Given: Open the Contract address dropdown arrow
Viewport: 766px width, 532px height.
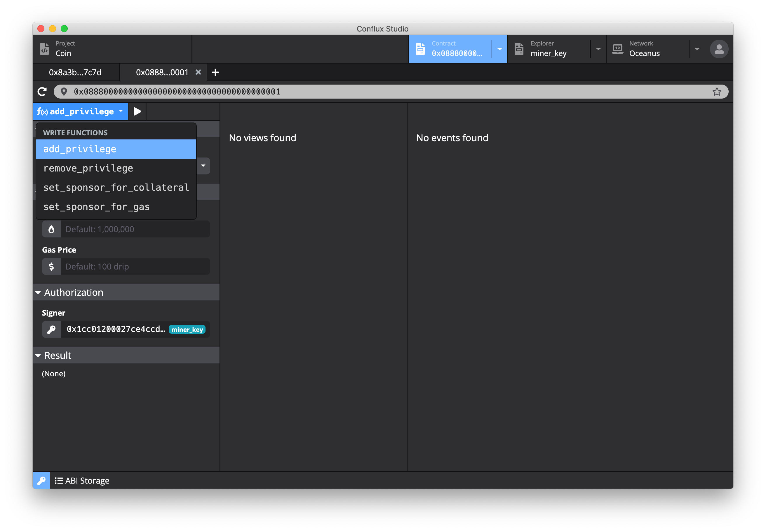Looking at the screenshot, I should pos(499,49).
